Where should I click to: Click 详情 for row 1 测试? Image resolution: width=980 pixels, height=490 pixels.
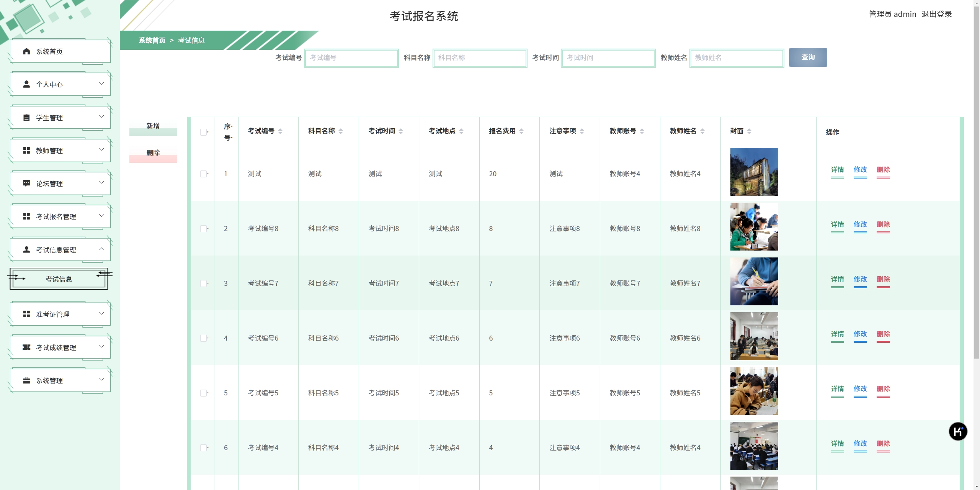(837, 170)
